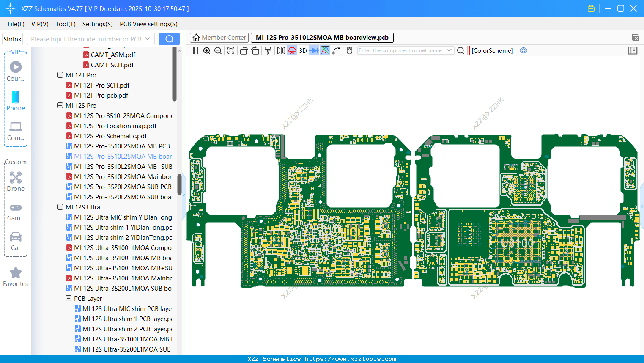This screenshot has height=363, width=644.
Task: Activate the 3D view mode
Action: tap(302, 50)
